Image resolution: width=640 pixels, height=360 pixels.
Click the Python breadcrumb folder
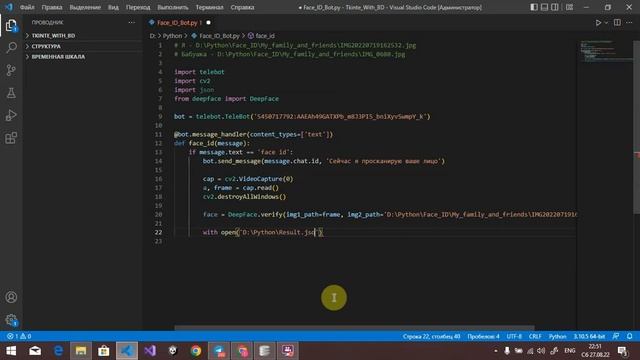[172, 36]
